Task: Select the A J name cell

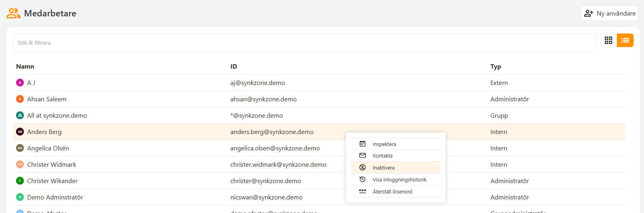Action: (31, 83)
